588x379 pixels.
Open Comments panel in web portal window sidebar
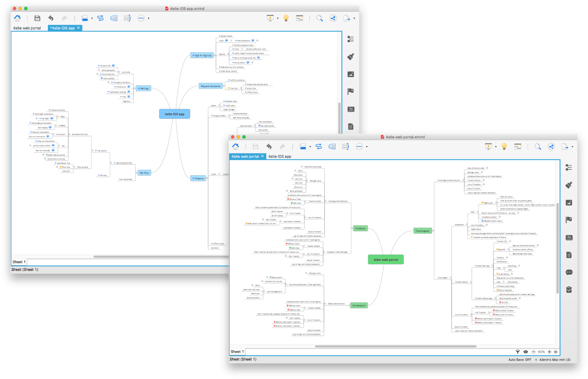(x=569, y=272)
